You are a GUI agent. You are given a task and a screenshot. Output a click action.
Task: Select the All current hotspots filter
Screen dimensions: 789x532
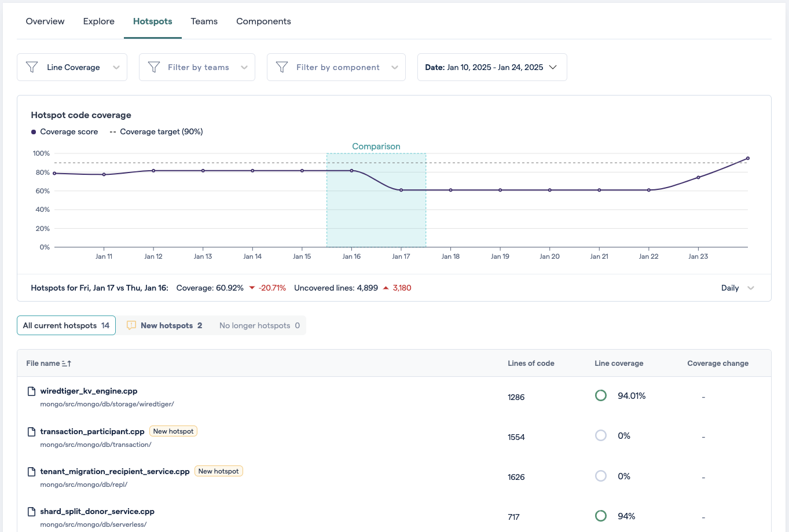pos(66,325)
